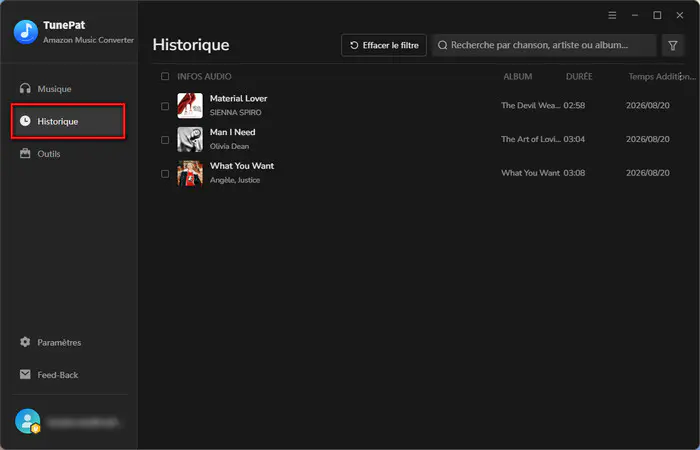The width and height of the screenshot is (700, 450).
Task: Check the What You Want row checkbox
Action: pos(165,173)
